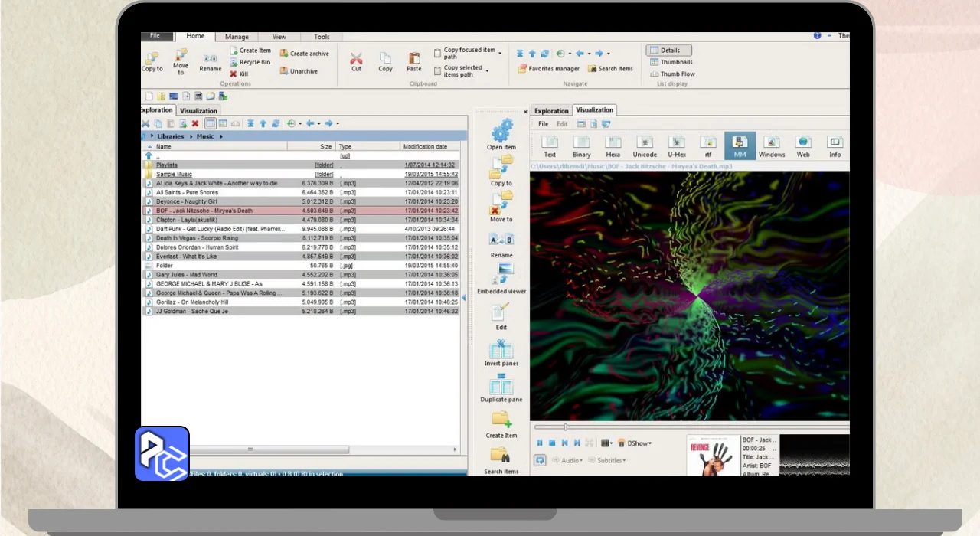The height and width of the screenshot is (536, 980).
Task: Open the Manage ribbon tab
Action: (237, 37)
